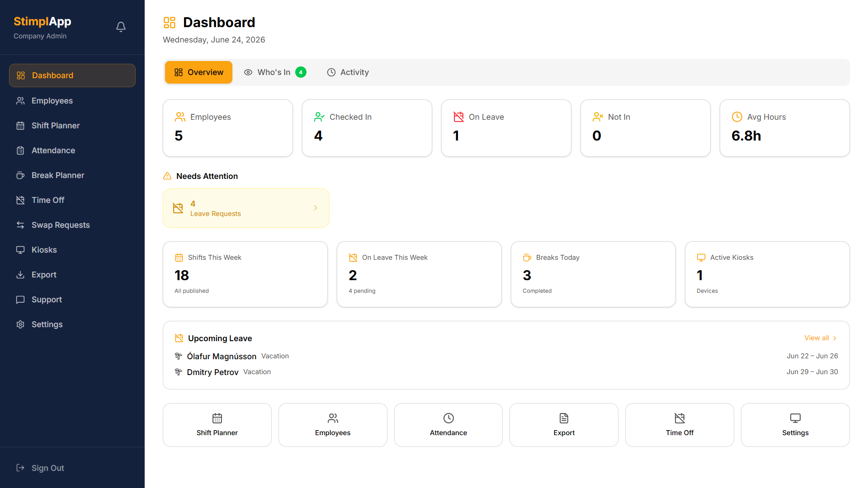This screenshot has height=488, width=868.
Task: Click the Break Planner coffee icon in sidebar
Action: 20,175
